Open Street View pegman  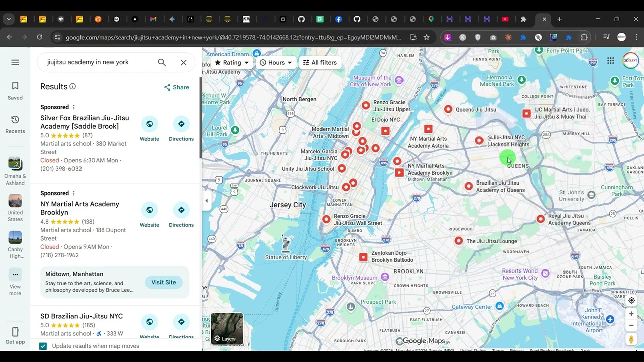631,340
